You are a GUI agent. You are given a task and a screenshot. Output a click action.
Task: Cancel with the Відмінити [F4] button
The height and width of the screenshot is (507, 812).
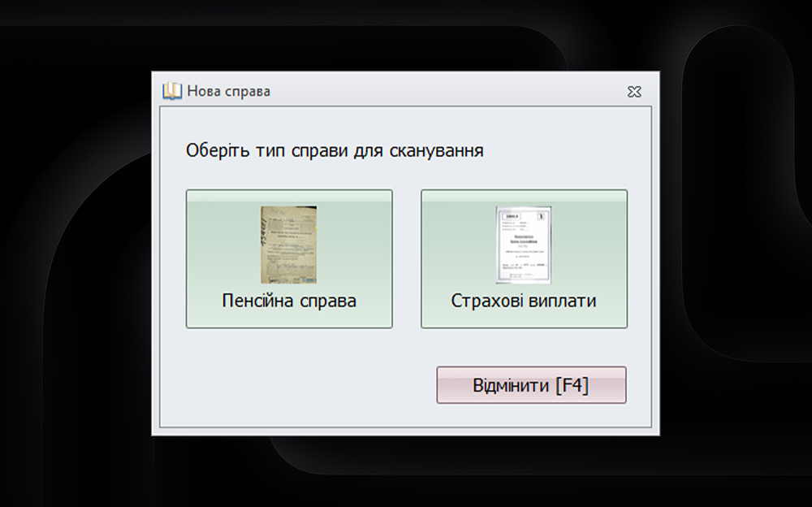click(531, 385)
